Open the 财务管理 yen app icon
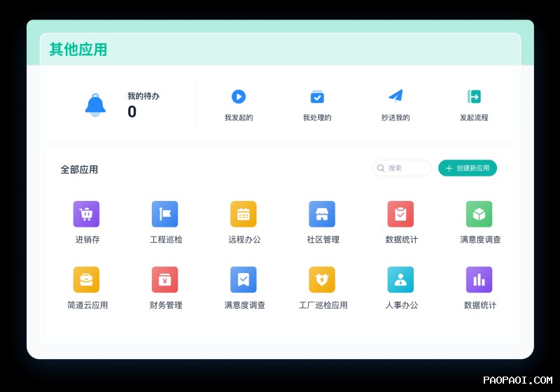This screenshot has height=392, width=560. click(x=165, y=279)
